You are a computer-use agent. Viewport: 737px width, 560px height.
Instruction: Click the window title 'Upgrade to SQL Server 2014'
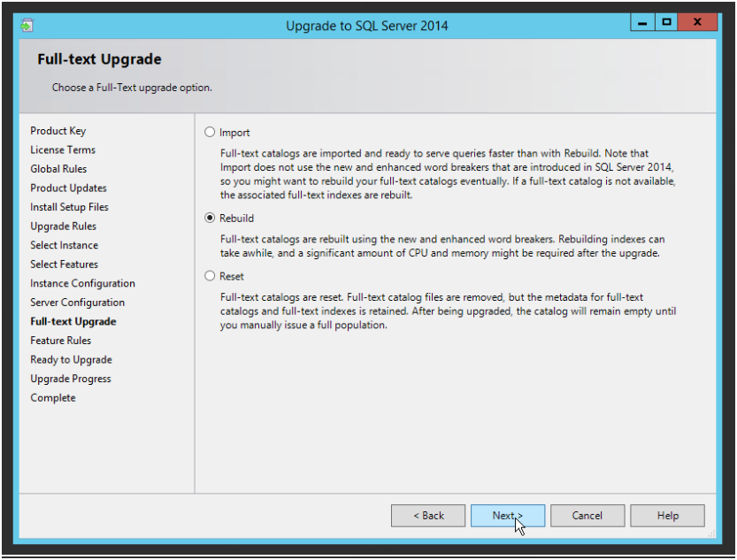pyautogui.click(x=367, y=26)
